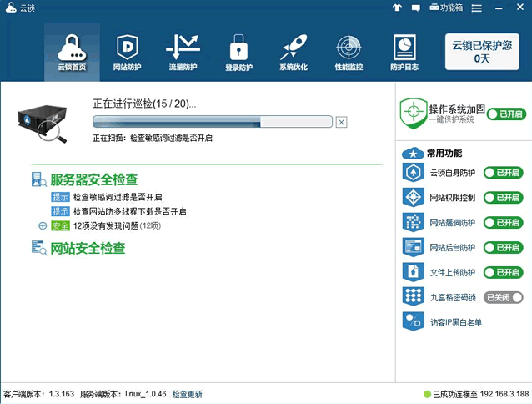Click the 九宫格密码锁 label
The height and width of the screenshot is (404, 532).
tap(453, 298)
